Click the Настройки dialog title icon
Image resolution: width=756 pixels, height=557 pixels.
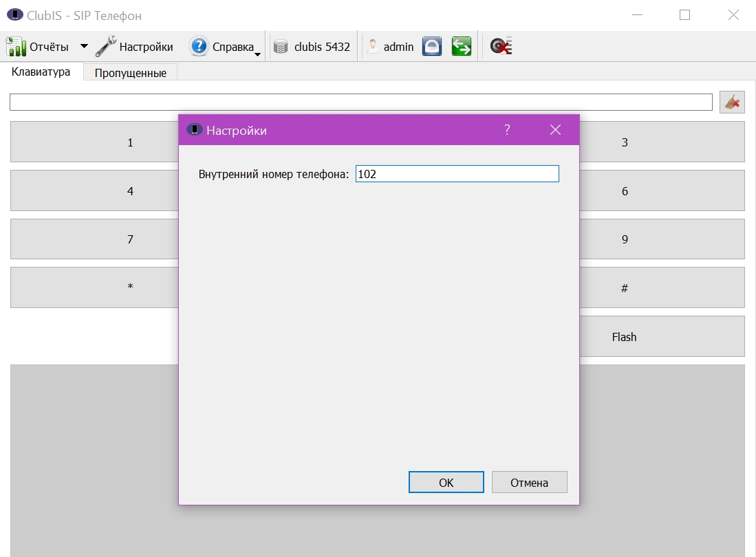[194, 129]
